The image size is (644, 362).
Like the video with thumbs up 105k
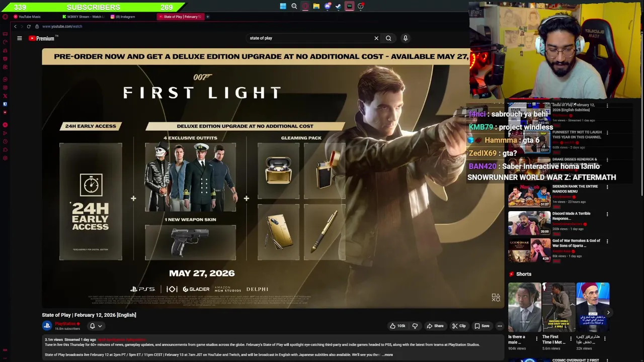click(397, 326)
